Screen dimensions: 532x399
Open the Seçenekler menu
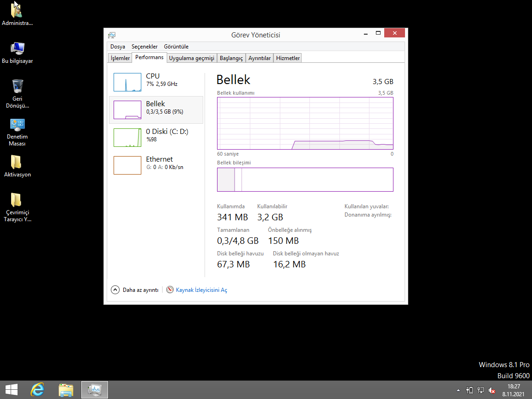coord(145,47)
